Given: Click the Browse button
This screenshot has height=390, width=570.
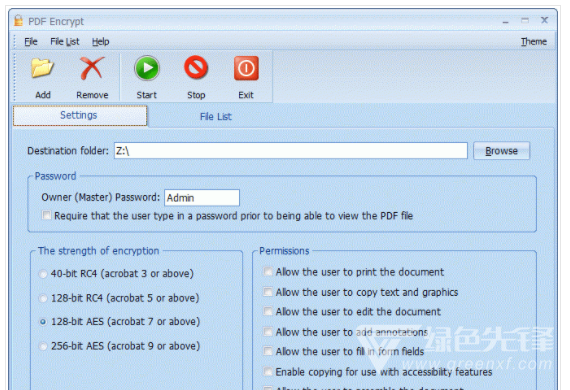Looking at the screenshot, I should point(502,150).
